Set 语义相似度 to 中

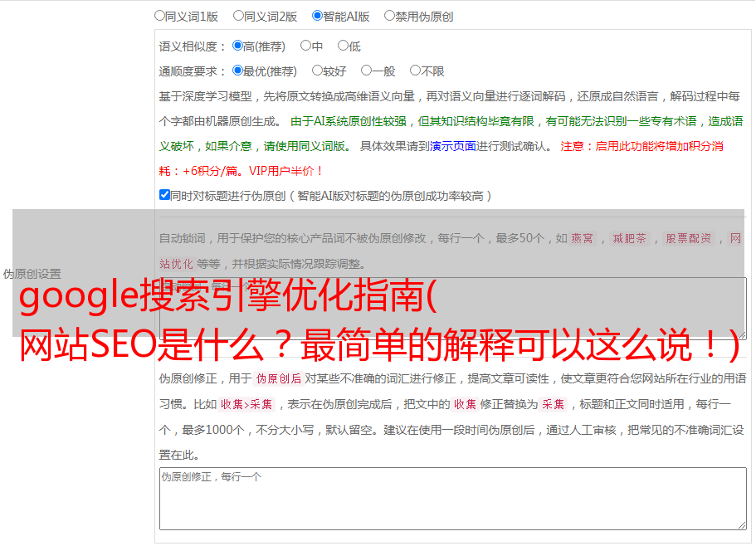pos(305,46)
